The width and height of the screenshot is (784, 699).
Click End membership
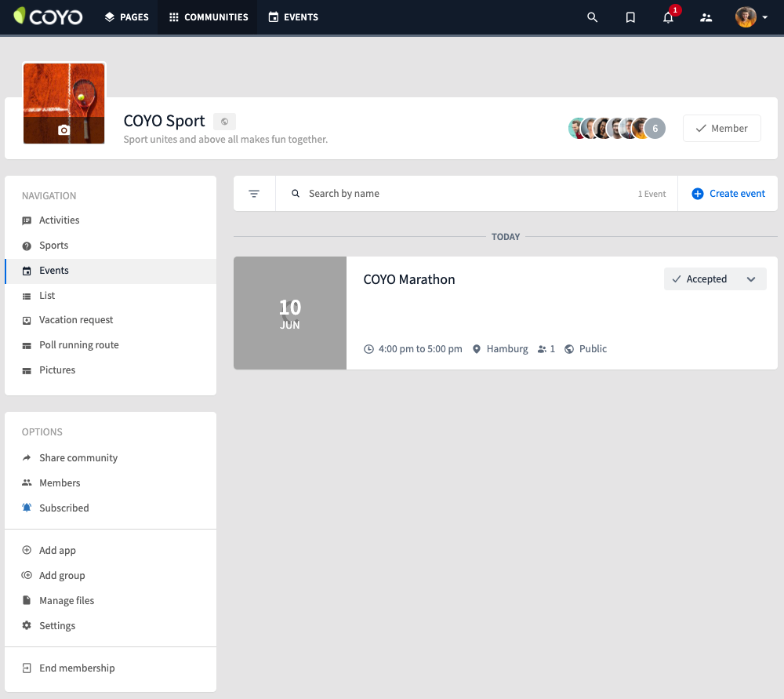click(111, 668)
